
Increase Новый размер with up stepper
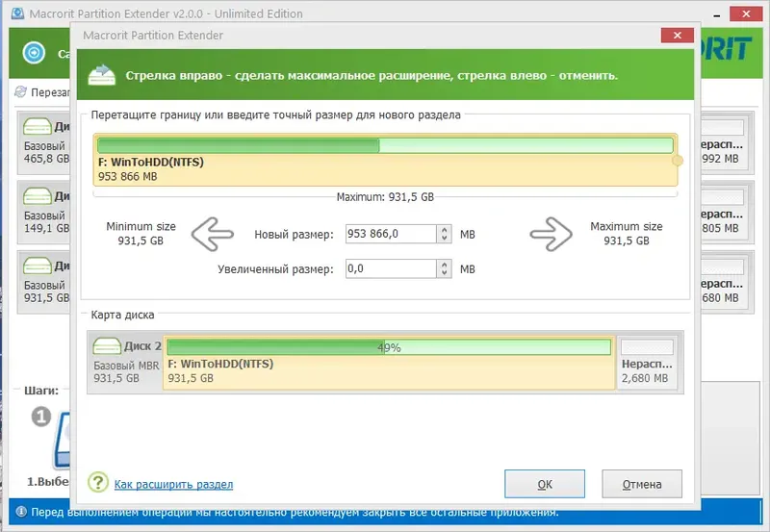click(444, 230)
